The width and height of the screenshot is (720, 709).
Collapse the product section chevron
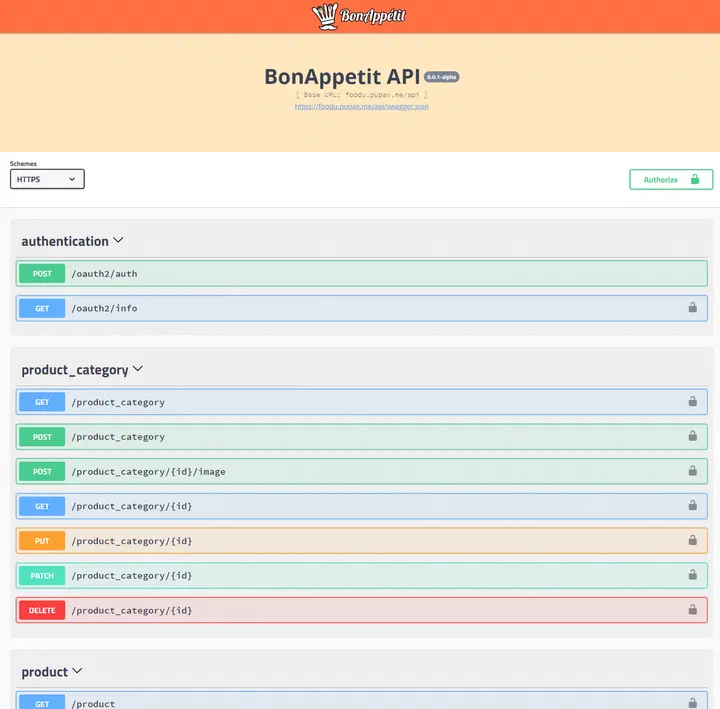[x=77, y=671]
